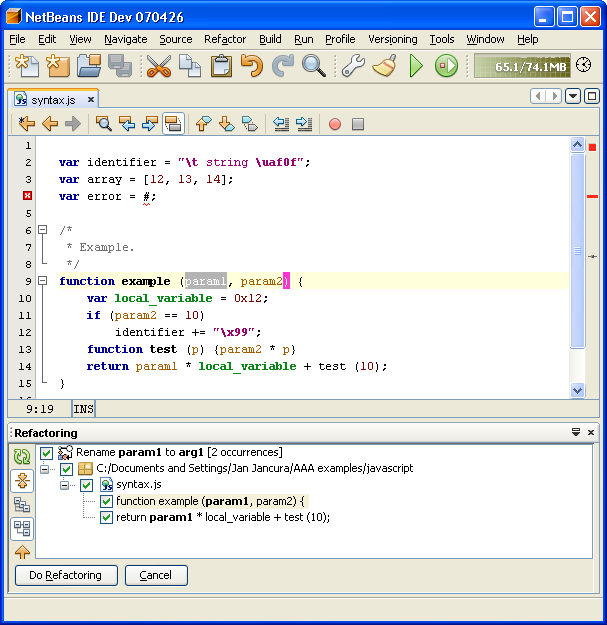This screenshot has width=607, height=625.
Task: Click the editor Back arrow icon
Action: [x=50, y=124]
